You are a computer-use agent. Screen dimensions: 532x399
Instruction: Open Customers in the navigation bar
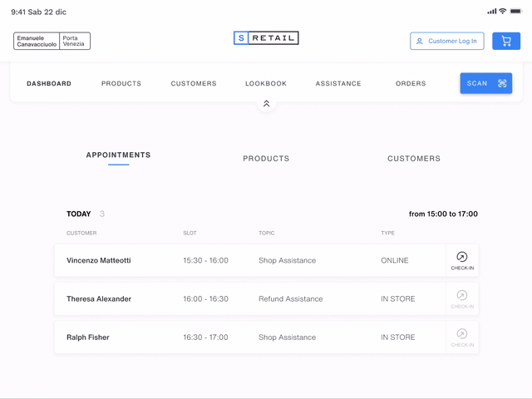pyautogui.click(x=194, y=84)
